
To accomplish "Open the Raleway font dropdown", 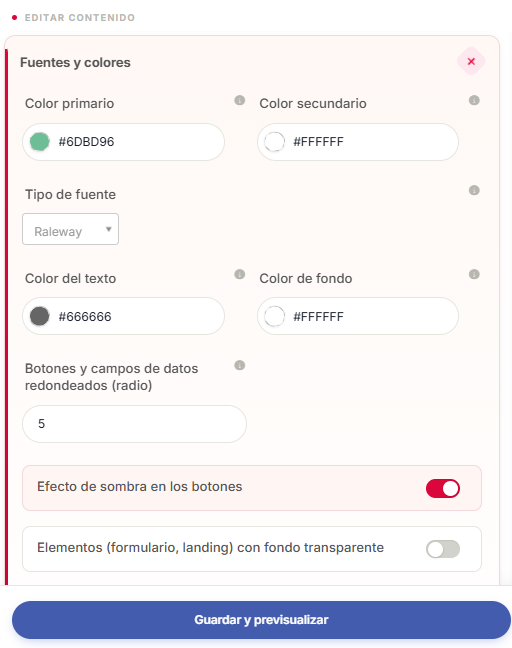I will point(71,229).
